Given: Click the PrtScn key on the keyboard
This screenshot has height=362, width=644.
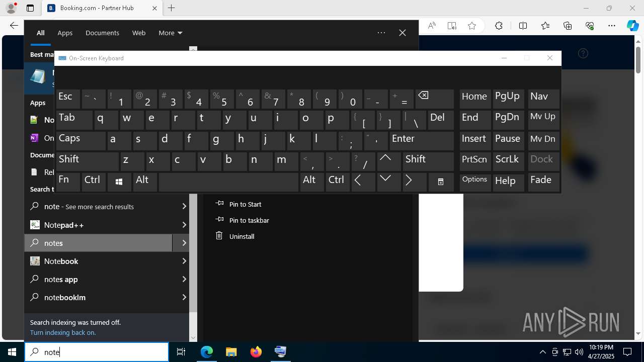Looking at the screenshot, I should (x=475, y=161).
